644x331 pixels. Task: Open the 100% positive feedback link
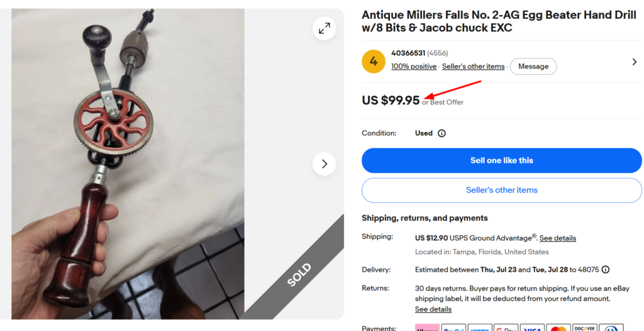pos(414,66)
